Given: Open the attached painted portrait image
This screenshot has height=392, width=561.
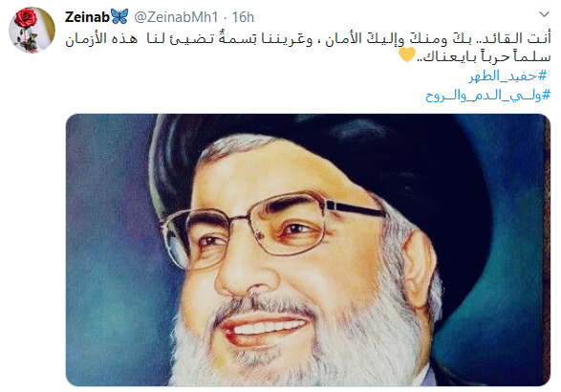Looking at the screenshot, I should (x=308, y=250).
